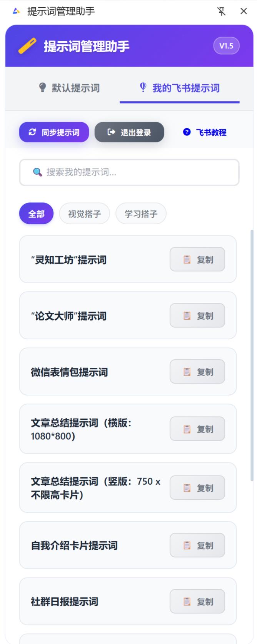Image resolution: width=257 pixels, height=644 pixels.
Task: Open the 飞书教程 link
Action: click(x=205, y=132)
